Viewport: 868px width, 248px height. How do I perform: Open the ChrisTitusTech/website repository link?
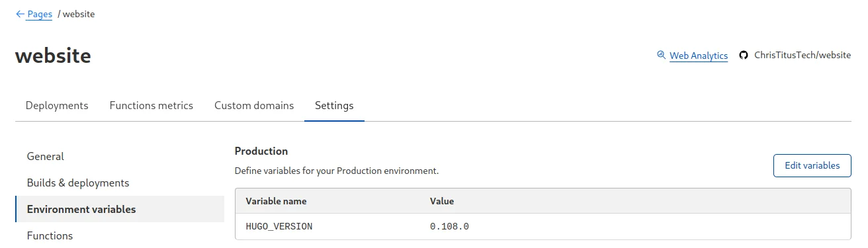803,56
